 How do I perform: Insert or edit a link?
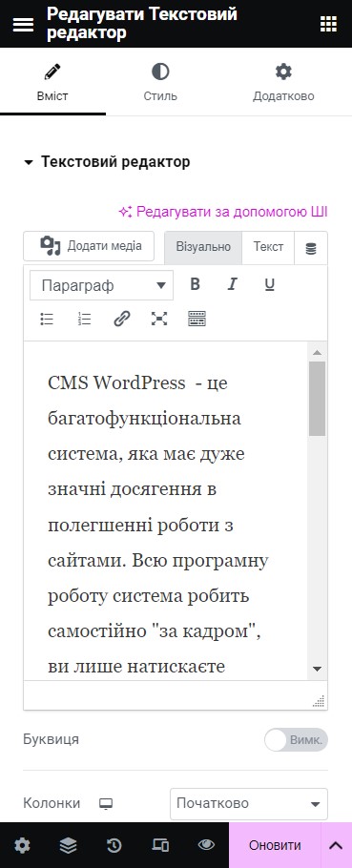tap(122, 319)
